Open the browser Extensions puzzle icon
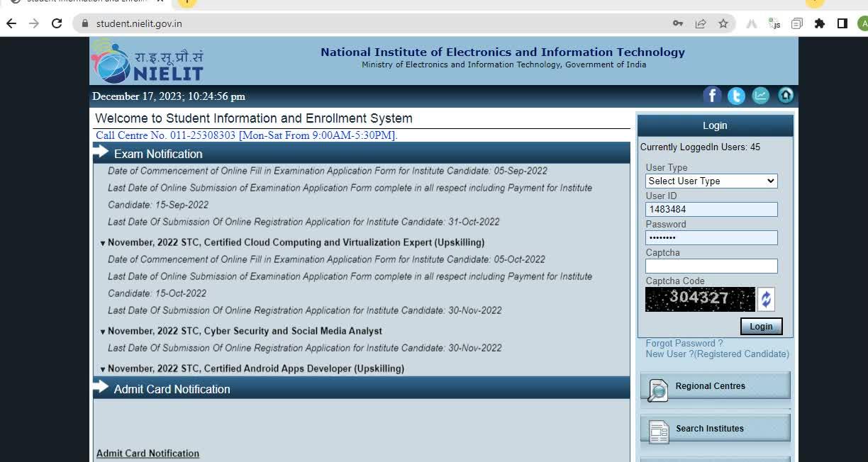The height and width of the screenshot is (462, 868). click(819, 23)
